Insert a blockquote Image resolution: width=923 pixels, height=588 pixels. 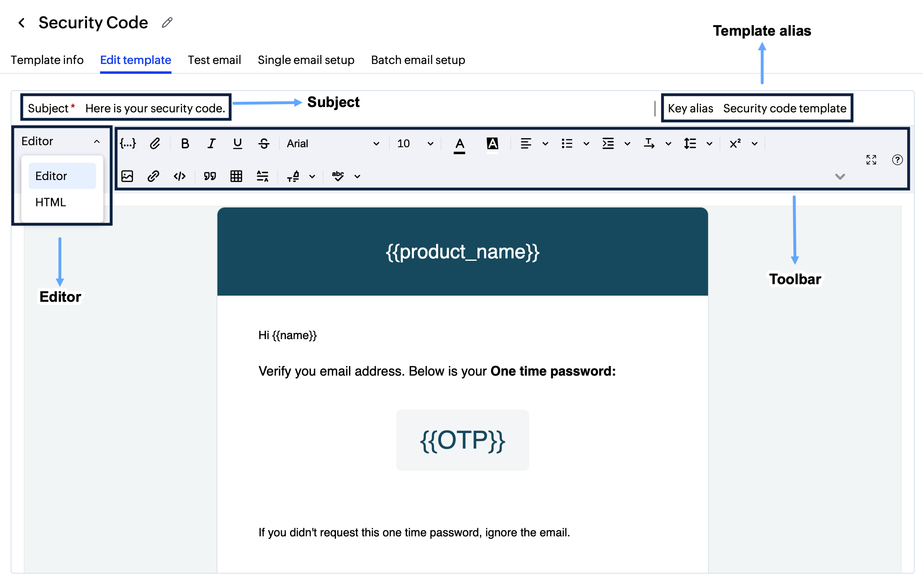pos(210,176)
